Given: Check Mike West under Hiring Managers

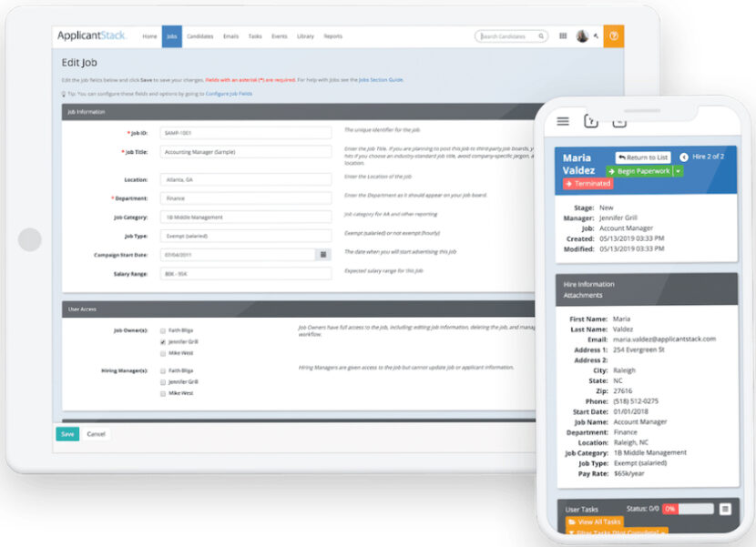Looking at the screenshot, I should point(162,394).
